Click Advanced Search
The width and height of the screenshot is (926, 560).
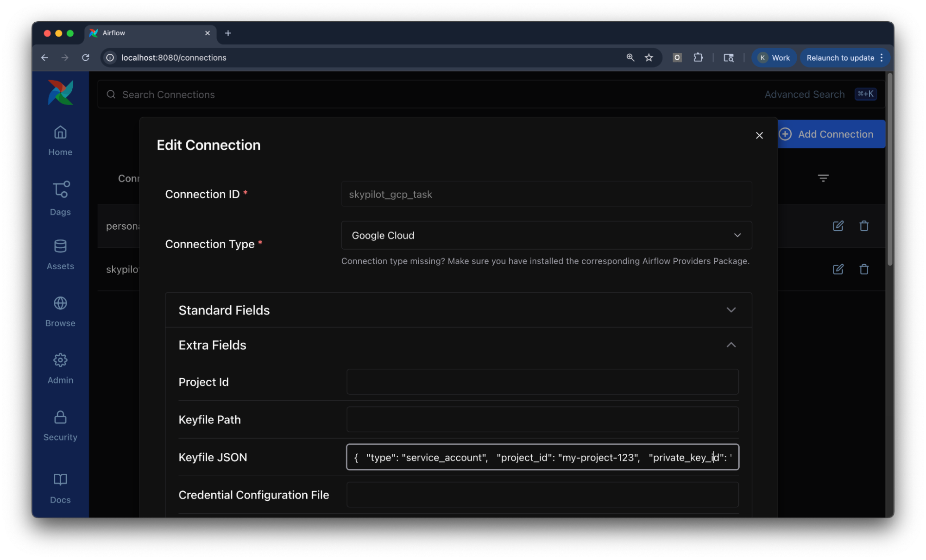pyautogui.click(x=804, y=94)
